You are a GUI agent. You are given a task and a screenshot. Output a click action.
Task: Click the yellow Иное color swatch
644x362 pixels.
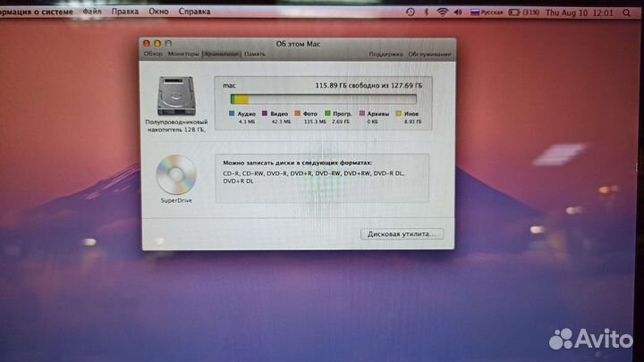[x=398, y=113]
